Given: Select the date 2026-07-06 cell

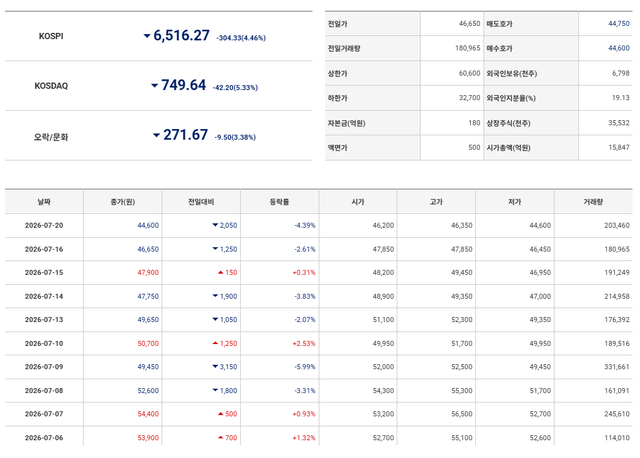Looking at the screenshot, I should 44,438.
